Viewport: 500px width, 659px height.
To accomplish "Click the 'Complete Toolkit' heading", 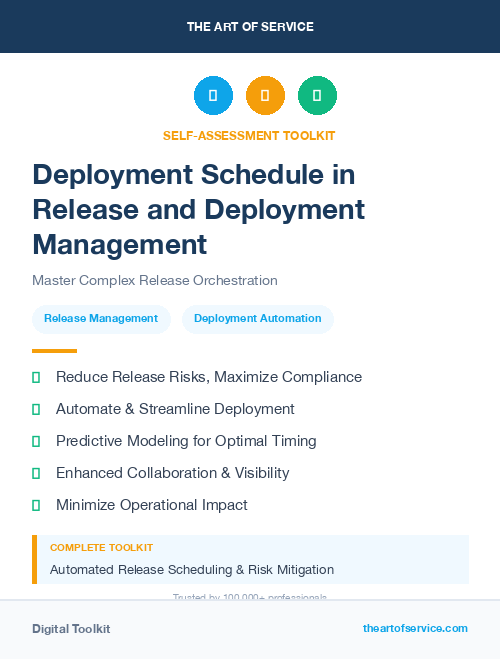I will point(101,548).
